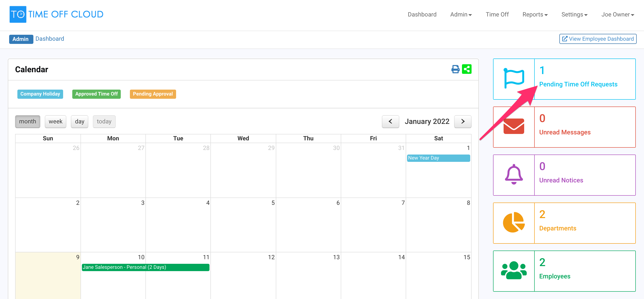Select Time Off in the navigation bar
Screen dimensions: 644x299
pyautogui.click(x=497, y=14)
